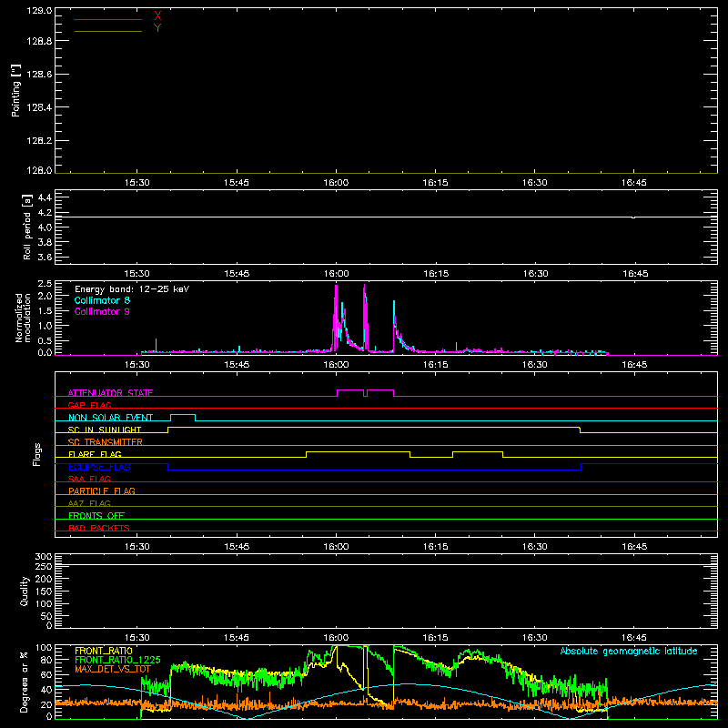Image resolution: width=728 pixels, height=728 pixels.
Task: Click the 'Roll period [s]' axis title
Action: pos(27,227)
